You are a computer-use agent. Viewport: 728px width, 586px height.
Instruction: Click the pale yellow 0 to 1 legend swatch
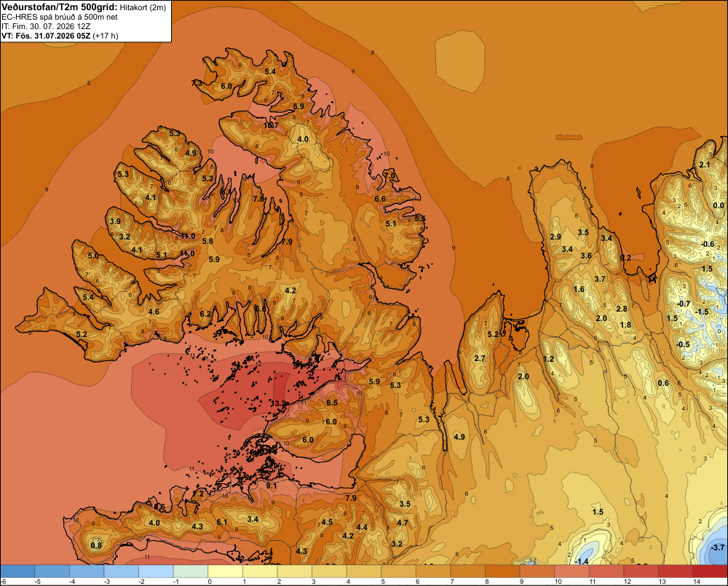click(x=225, y=571)
